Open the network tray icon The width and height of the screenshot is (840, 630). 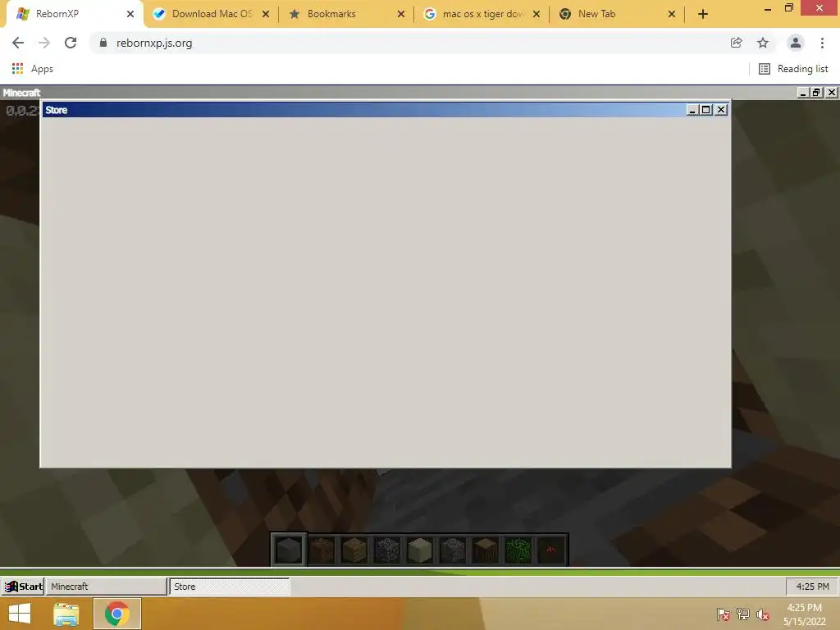[743, 614]
